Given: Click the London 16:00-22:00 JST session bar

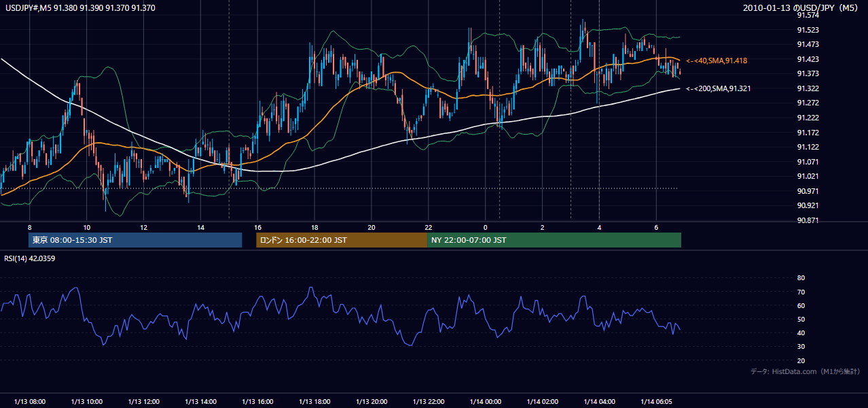Looking at the screenshot, I should (342, 240).
